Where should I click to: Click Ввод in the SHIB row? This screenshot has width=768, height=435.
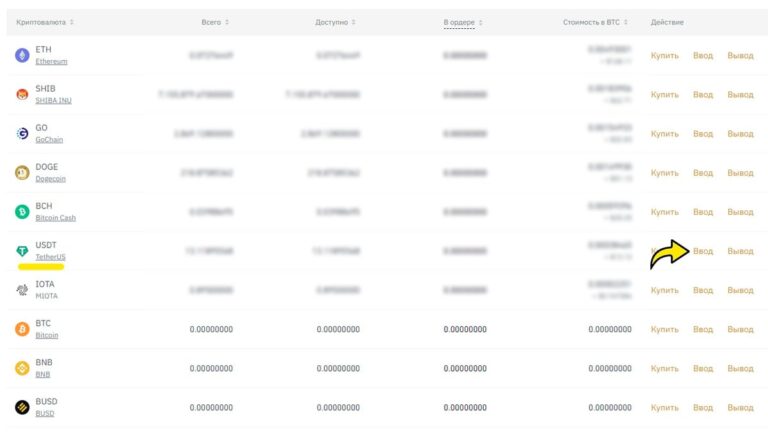[703, 95]
